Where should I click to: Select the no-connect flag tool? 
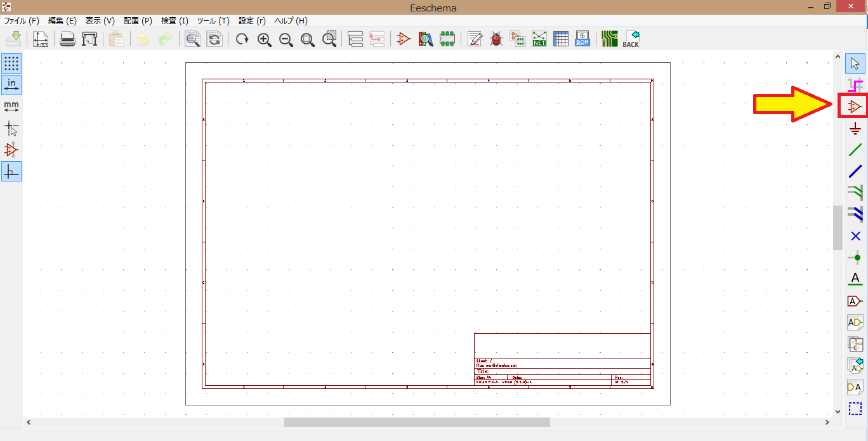[855, 236]
